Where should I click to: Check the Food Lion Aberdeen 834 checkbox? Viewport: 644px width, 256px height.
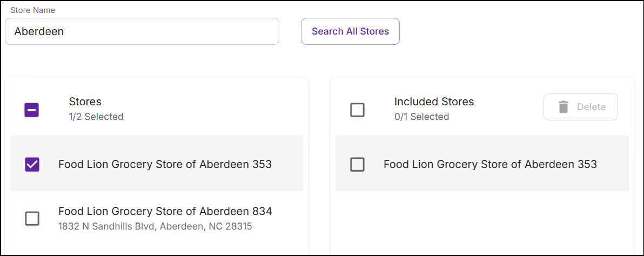click(x=32, y=218)
